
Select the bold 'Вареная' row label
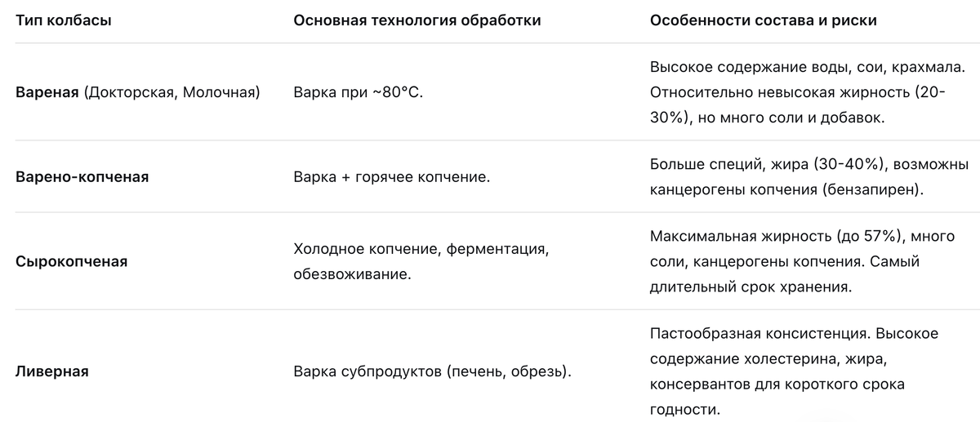47,93
